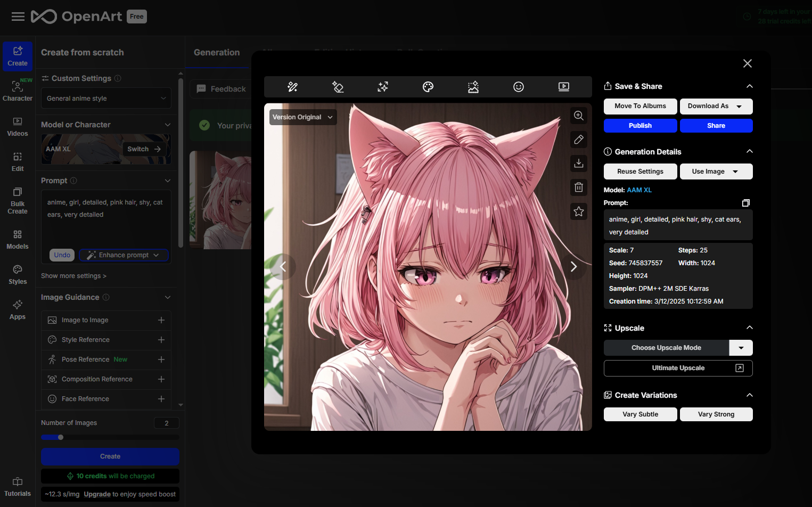Select the face smiley tool

tap(519, 87)
